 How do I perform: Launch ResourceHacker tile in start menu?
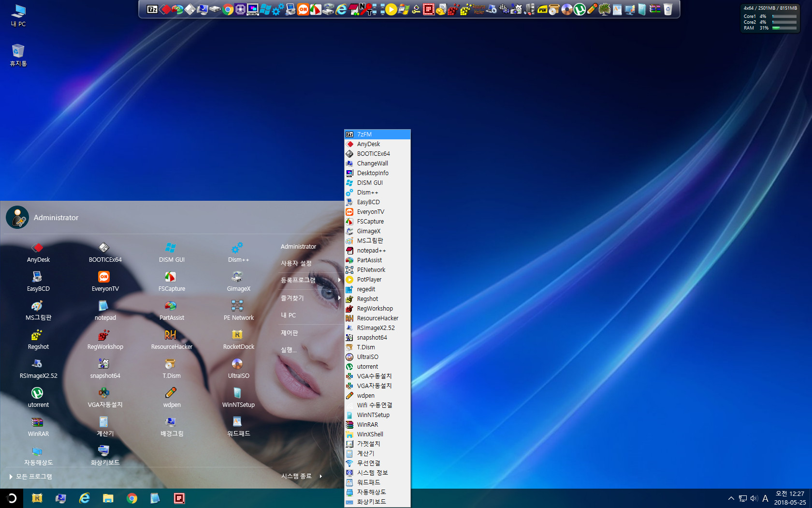pos(172,340)
